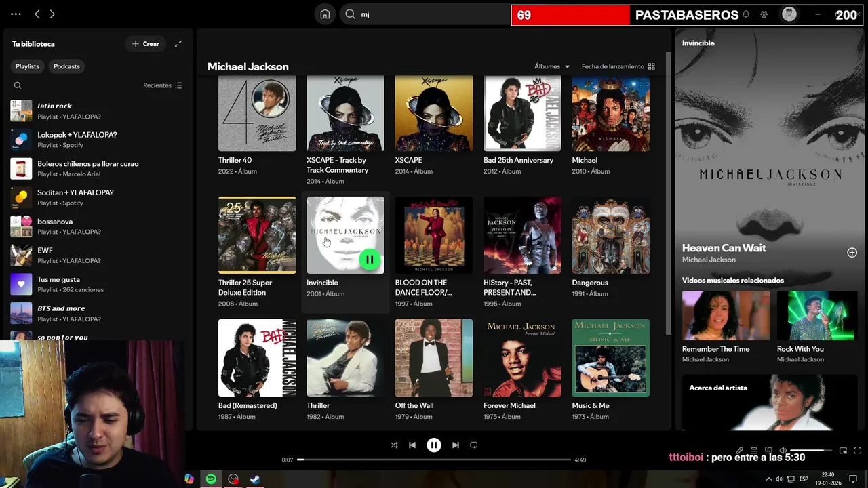This screenshot has width=868, height=488.
Task: Toggle repeat mode
Action: coord(474,445)
